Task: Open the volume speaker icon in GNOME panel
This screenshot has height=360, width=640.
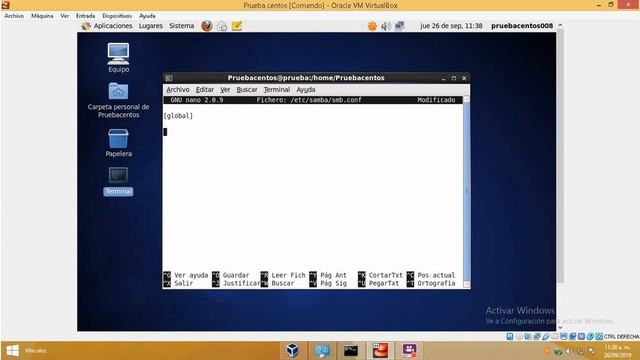Action: point(386,26)
